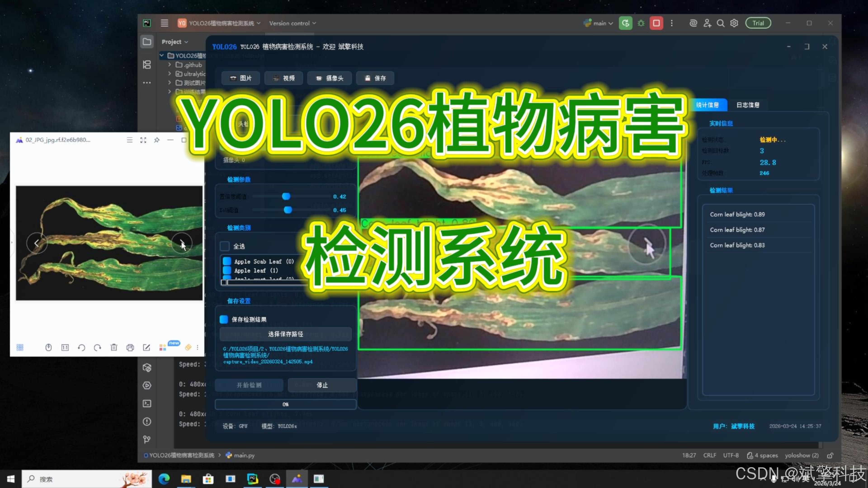868x488 pixels.
Task: Delete the image with trash icon
Action: click(x=114, y=347)
